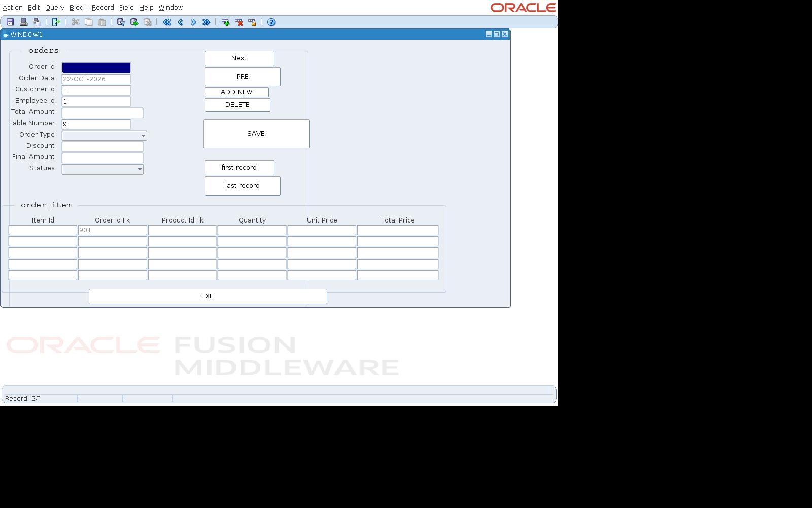Click the Execute Query toolbar icon

(134, 22)
